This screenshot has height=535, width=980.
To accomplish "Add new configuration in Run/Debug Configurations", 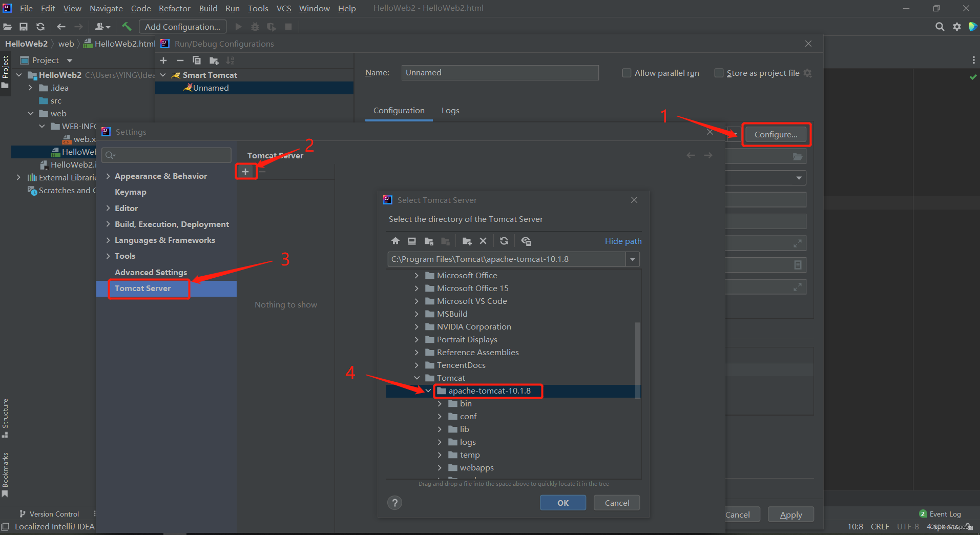I will tap(163, 60).
